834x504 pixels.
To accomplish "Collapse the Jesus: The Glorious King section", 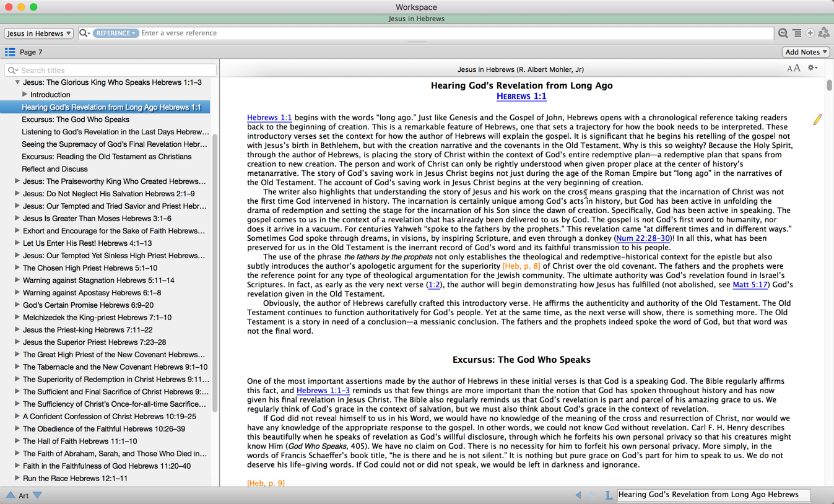I will [17, 82].
